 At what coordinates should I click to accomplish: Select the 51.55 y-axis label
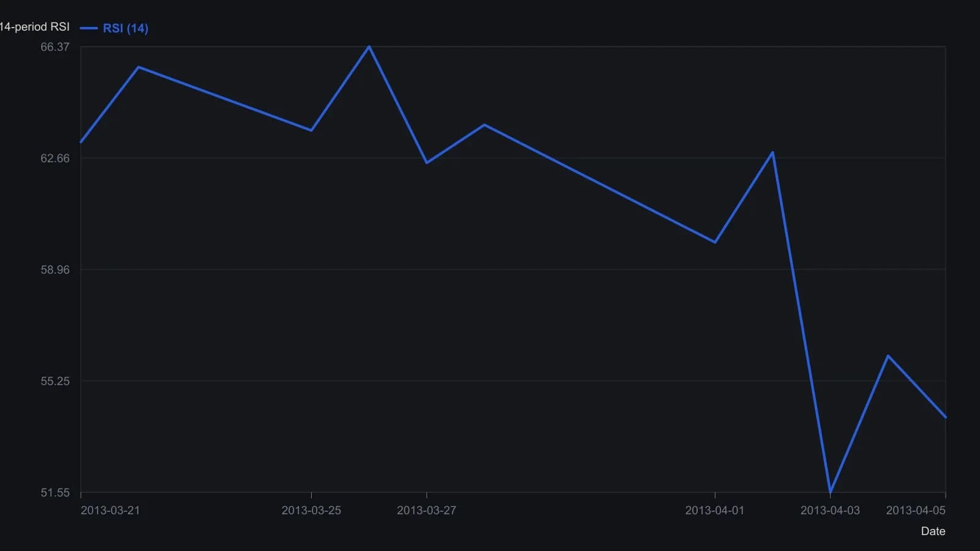(x=55, y=493)
